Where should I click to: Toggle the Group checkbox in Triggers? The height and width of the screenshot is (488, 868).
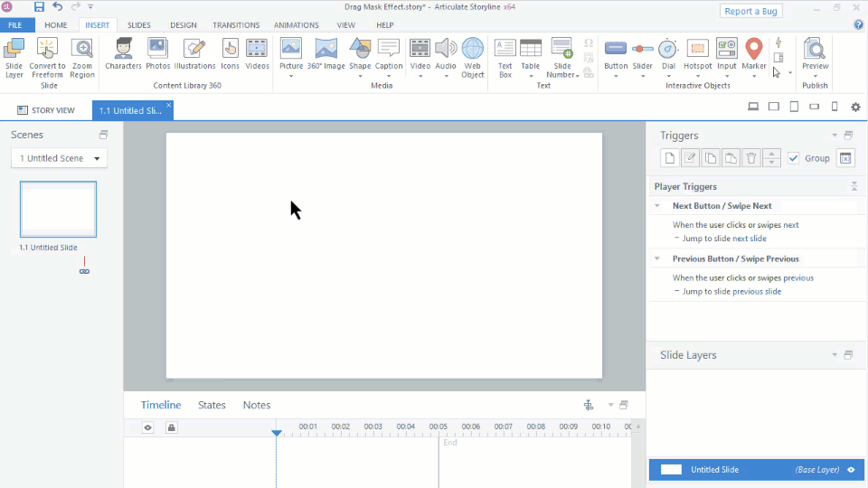[794, 158]
